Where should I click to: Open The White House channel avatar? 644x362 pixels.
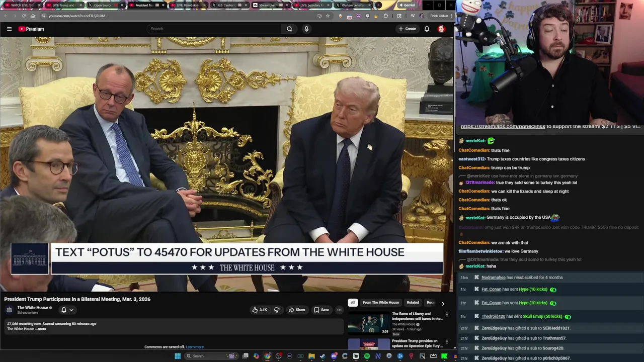tap(9, 310)
